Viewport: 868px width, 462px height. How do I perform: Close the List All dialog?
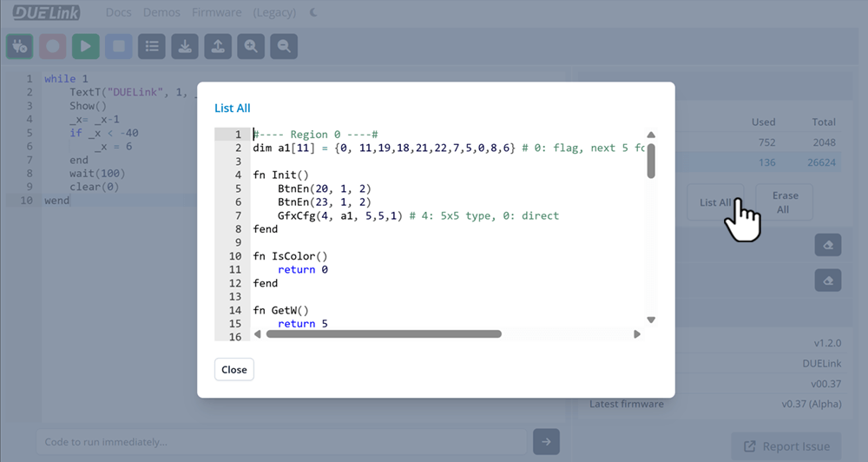click(233, 369)
